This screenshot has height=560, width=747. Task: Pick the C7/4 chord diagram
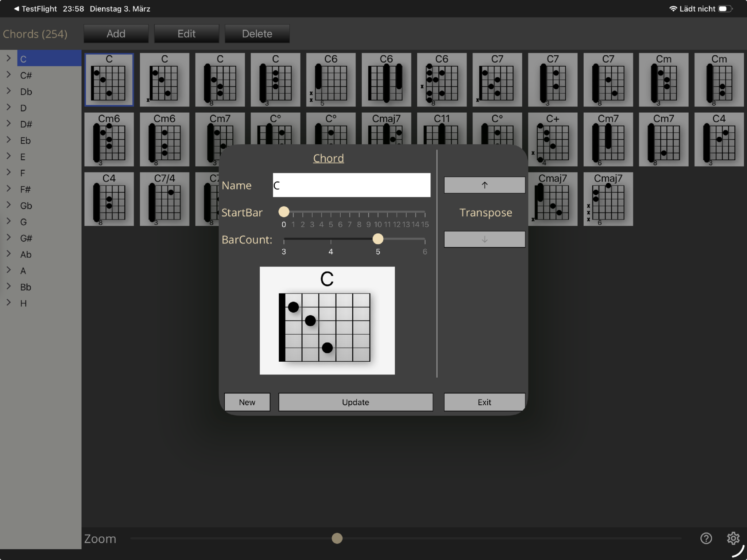pyautogui.click(x=164, y=199)
